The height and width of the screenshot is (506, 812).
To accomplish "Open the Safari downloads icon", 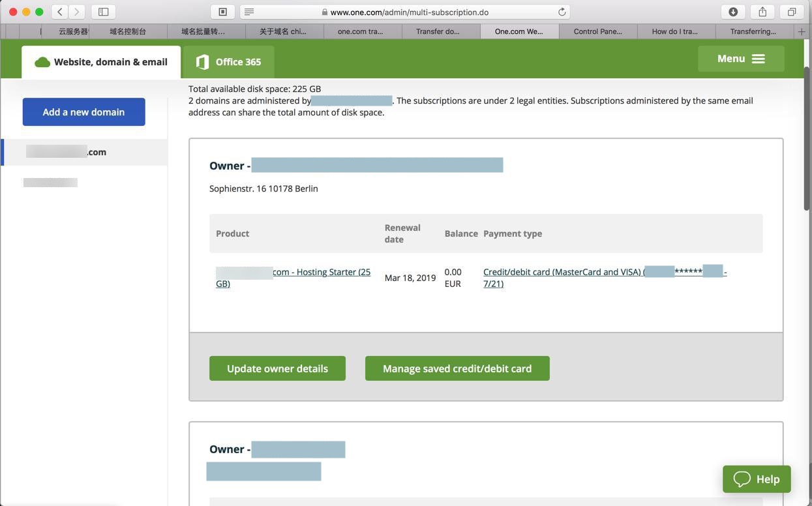I will click(x=733, y=12).
